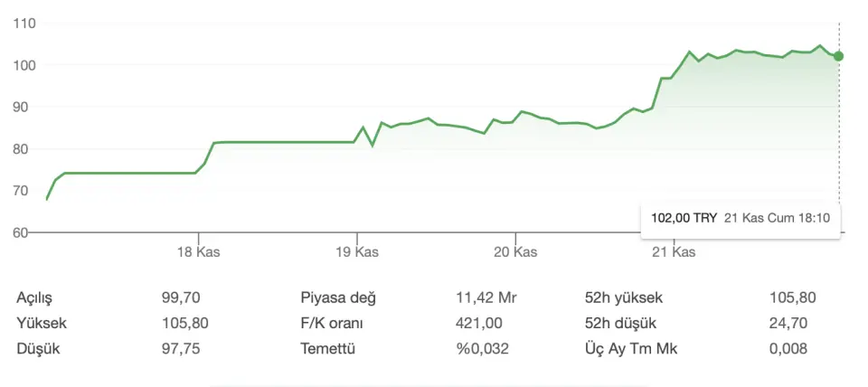This screenshot has height=387, width=868.
Task: Select the 20 Kas date marker
Action: pyautogui.click(x=515, y=252)
